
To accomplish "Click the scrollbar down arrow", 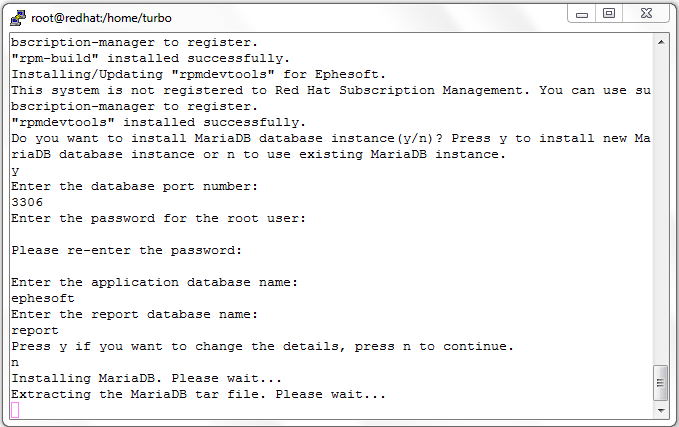I will pyautogui.click(x=661, y=411).
